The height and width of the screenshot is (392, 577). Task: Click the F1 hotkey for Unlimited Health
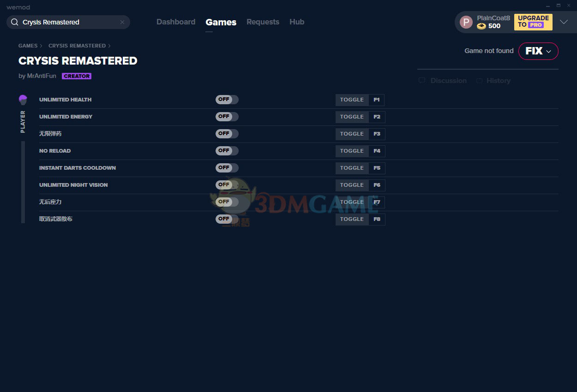tap(377, 100)
